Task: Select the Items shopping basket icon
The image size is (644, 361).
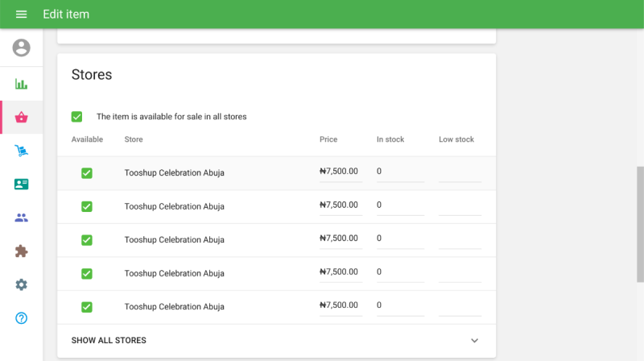Action: tap(22, 118)
